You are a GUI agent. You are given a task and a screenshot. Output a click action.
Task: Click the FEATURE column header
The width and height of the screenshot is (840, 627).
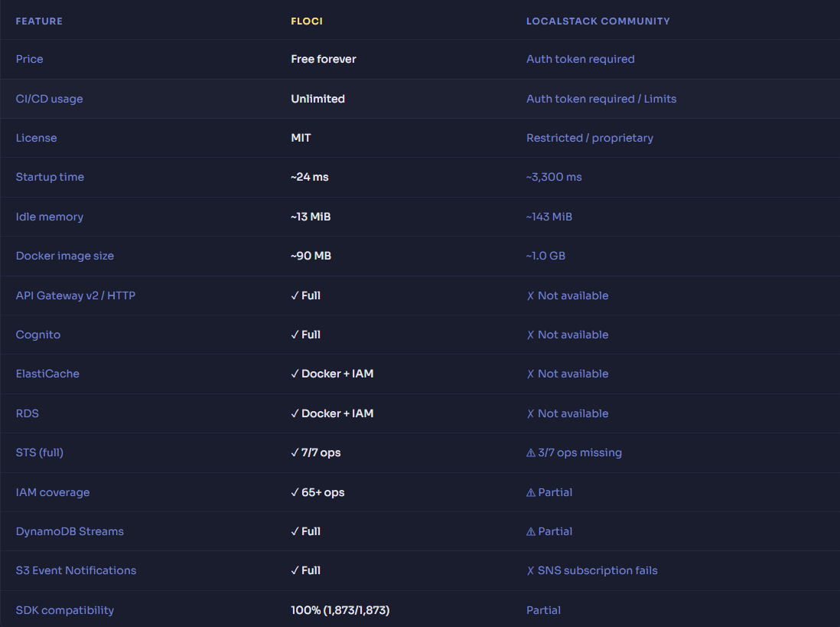(39, 21)
